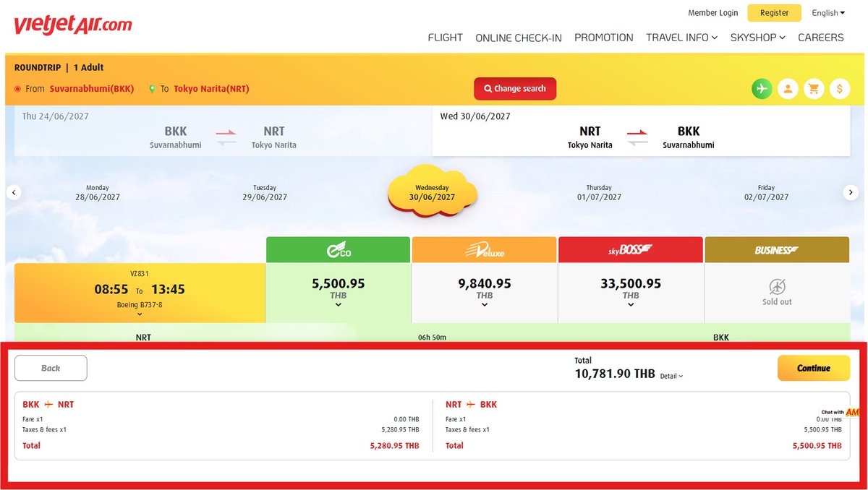
Task: Click the Change search button
Action: coord(515,88)
